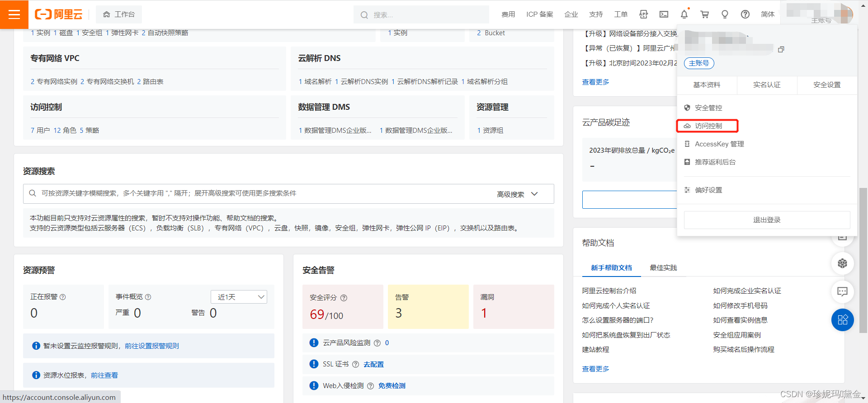Image resolution: width=868 pixels, height=403 pixels.
Task: Click 12 角色 under 访问控制
Action: click(x=65, y=131)
